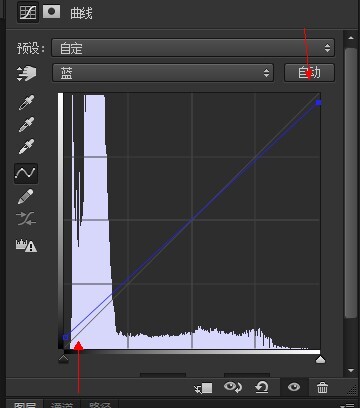Image resolution: width=360 pixels, height=408 pixels.
Task: Click the smooth curve values icon
Action: (26, 218)
